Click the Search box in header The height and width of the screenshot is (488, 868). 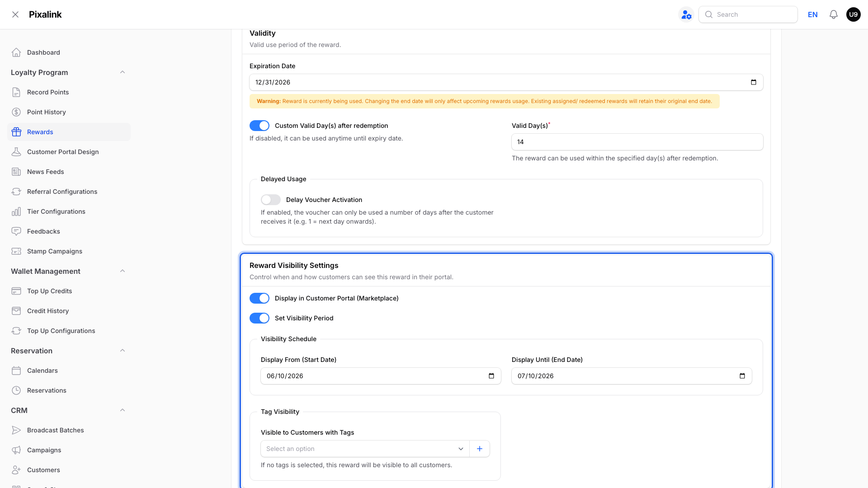(x=748, y=14)
